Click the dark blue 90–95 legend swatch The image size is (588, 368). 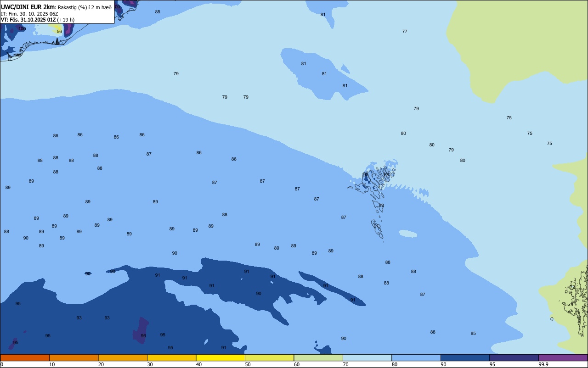(x=465, y=357)
